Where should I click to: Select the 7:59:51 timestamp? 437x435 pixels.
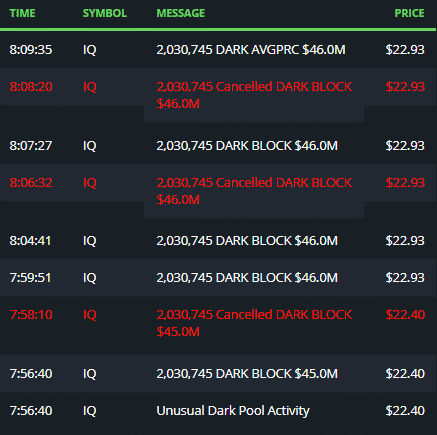pos(30,278)
